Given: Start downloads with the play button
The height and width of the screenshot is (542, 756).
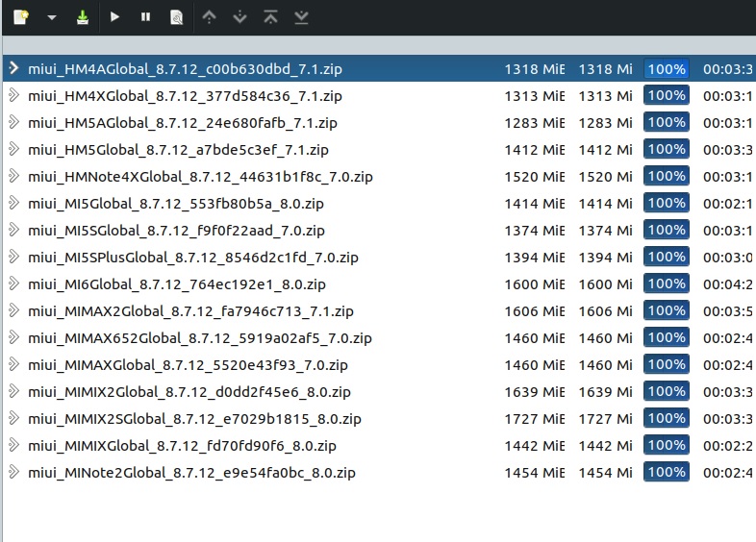Looking at the screenshot, I should click(x=114, y=17).
